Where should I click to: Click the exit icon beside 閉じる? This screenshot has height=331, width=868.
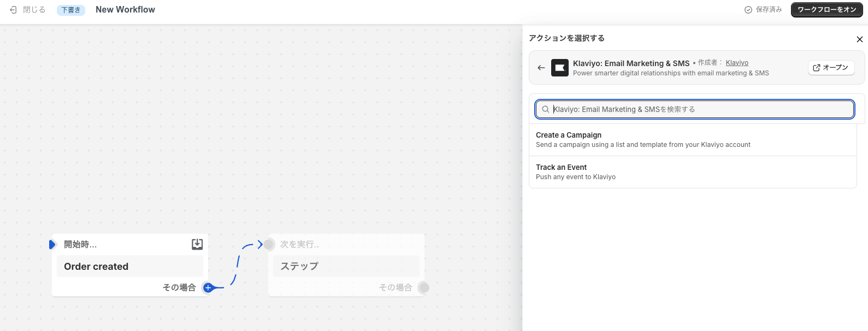14,10
